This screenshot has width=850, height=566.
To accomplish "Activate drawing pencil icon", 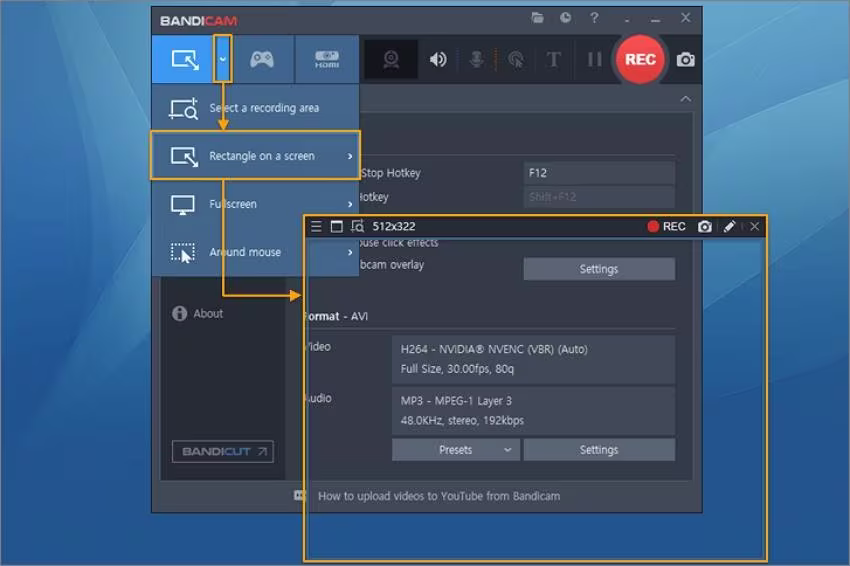I will (x=730, y=227).
